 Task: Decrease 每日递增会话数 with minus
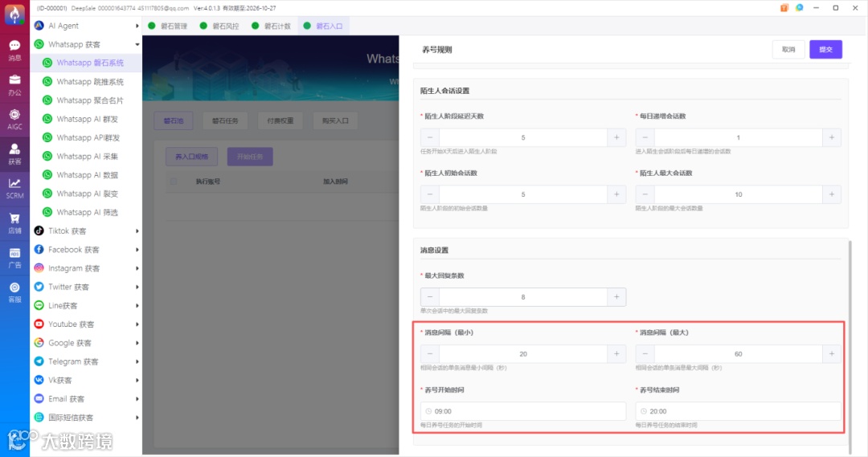point(645,137)
